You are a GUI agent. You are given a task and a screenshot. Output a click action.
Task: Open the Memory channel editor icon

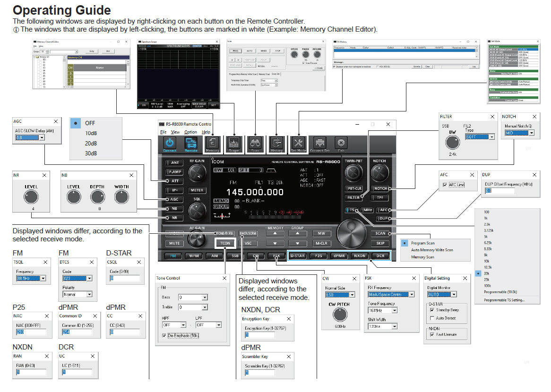pos(212,144)
